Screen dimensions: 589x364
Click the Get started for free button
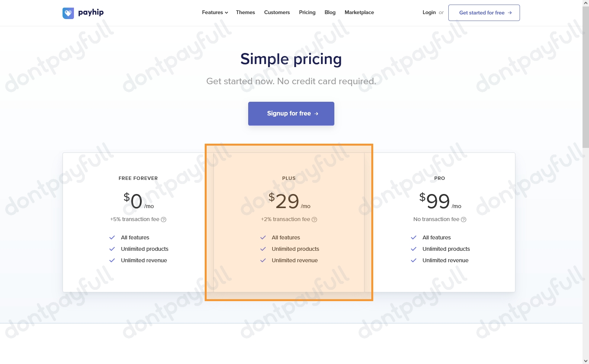pos(484,13)
